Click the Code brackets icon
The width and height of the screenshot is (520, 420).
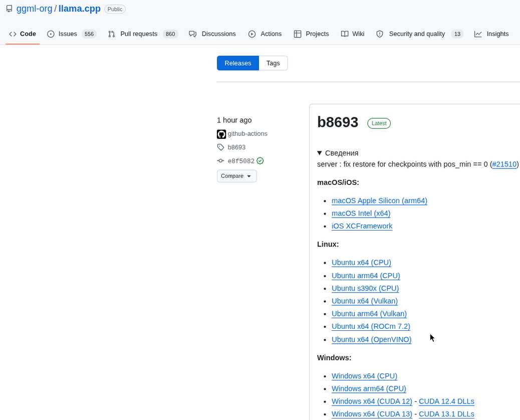coord(13,34)
